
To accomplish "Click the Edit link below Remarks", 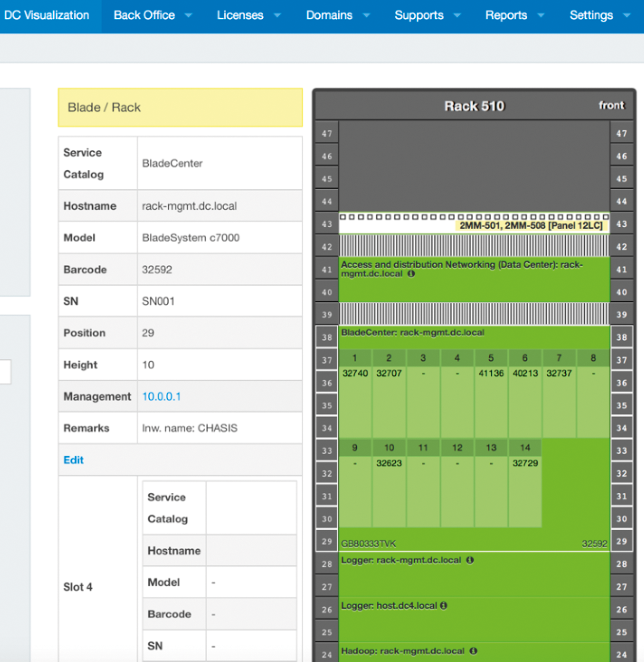I will (73, 460).
